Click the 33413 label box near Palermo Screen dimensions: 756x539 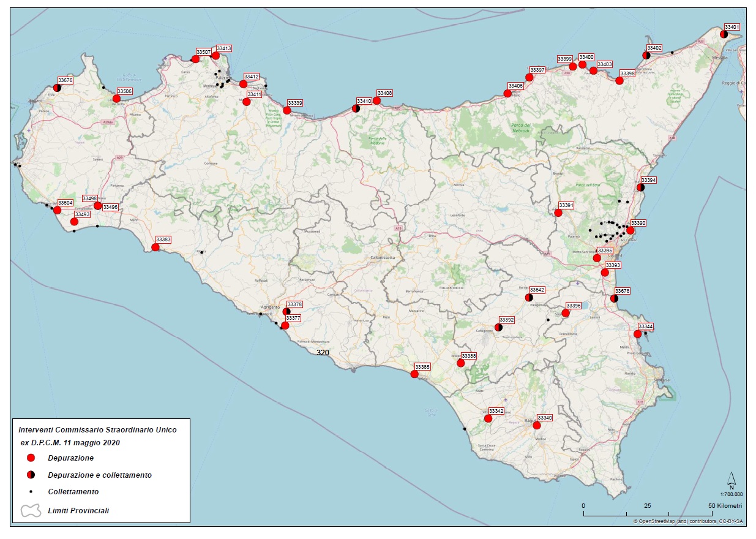(x=223, y=48)
